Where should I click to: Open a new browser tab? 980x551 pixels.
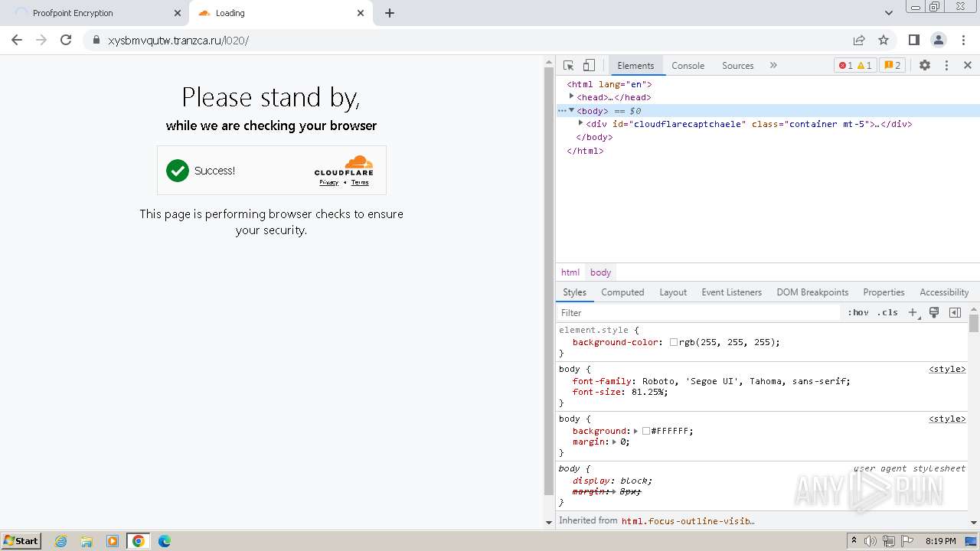(389, 13)
